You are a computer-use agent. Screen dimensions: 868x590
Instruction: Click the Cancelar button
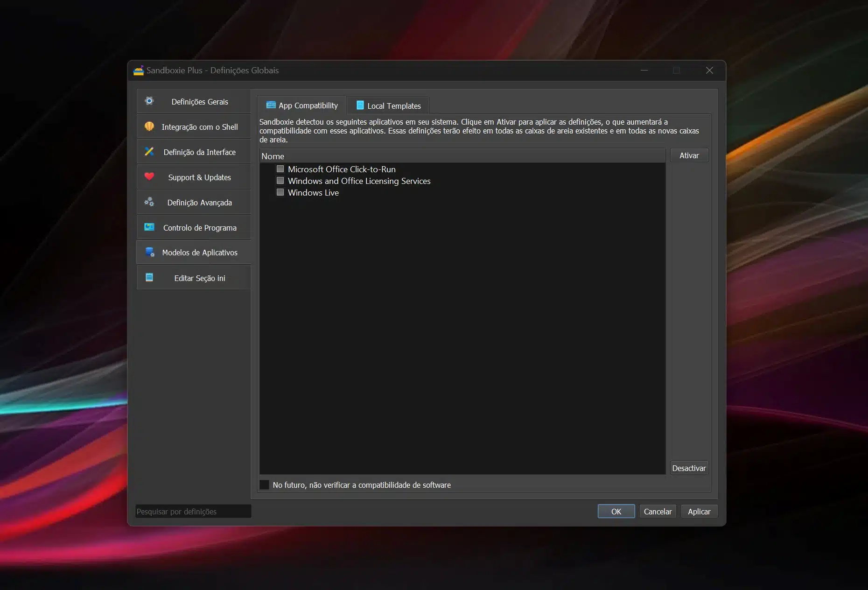click(x=658, y=512)
